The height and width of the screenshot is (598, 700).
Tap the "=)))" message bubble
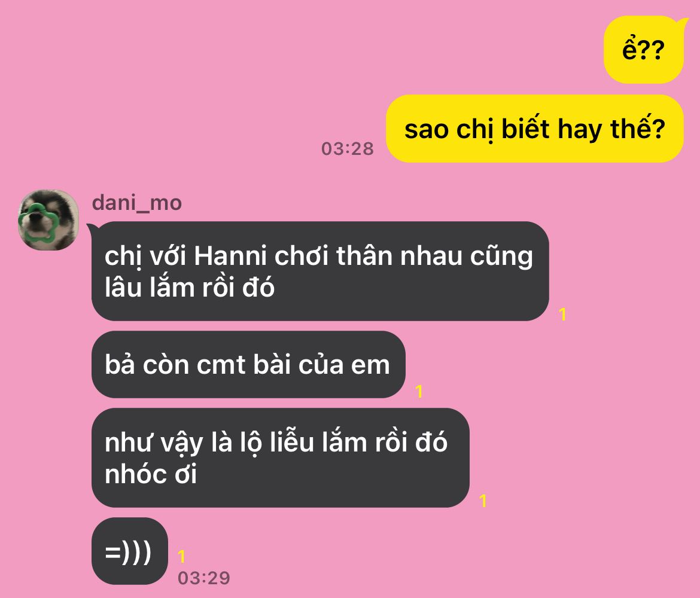129,551
